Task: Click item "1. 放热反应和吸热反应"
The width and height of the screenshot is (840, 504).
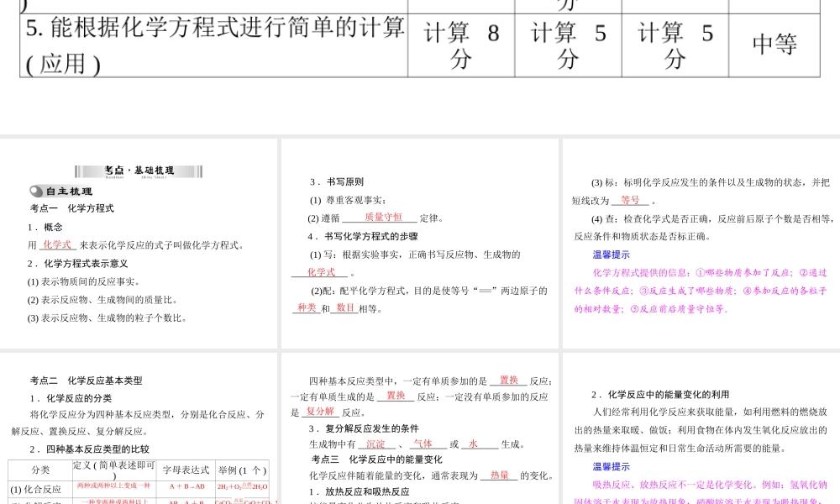Action: click(359, 491)
